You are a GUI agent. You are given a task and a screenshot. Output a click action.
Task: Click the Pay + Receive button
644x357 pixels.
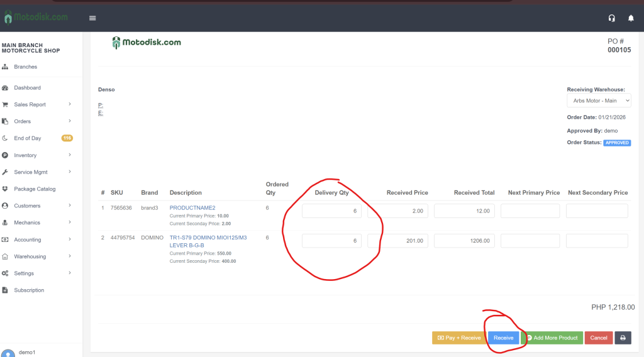point(458,338)
